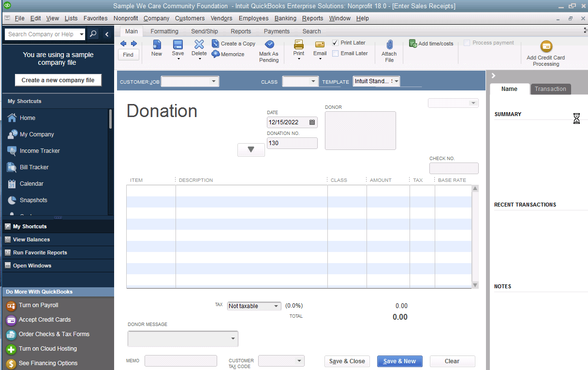Collapse the left sidebar arrow
This screenshot has height=370, width=588.
coord(107,34)
